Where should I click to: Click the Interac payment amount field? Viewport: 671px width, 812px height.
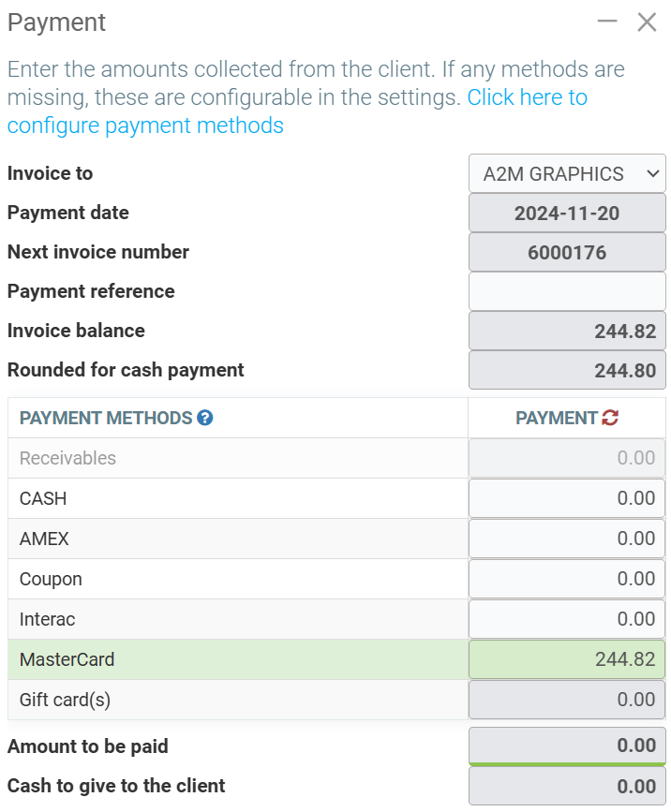pos(567,619)
